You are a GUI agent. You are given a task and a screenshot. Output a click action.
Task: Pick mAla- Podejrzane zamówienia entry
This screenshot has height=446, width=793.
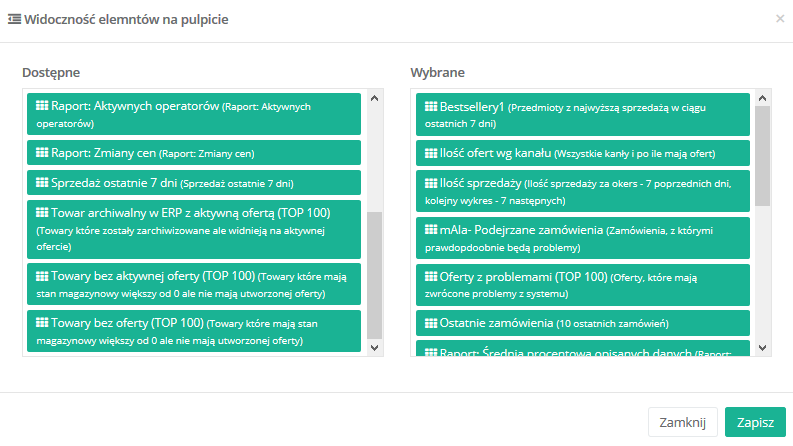point(582,237)
